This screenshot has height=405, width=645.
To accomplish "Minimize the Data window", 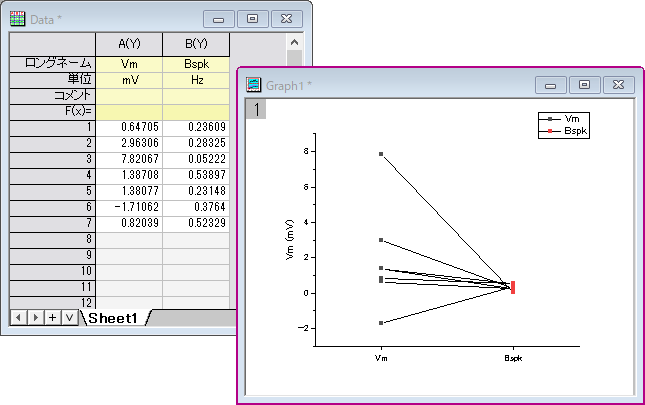I will tap(218, 19).
